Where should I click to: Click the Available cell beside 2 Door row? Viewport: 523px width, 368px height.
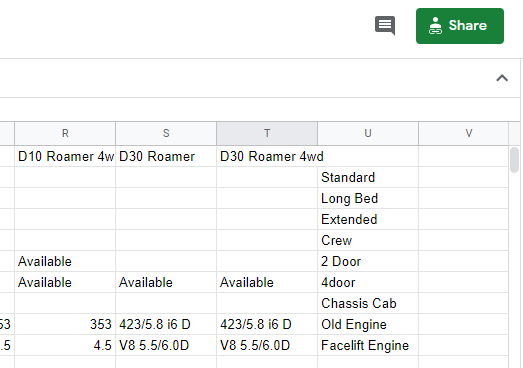(65, 261)
